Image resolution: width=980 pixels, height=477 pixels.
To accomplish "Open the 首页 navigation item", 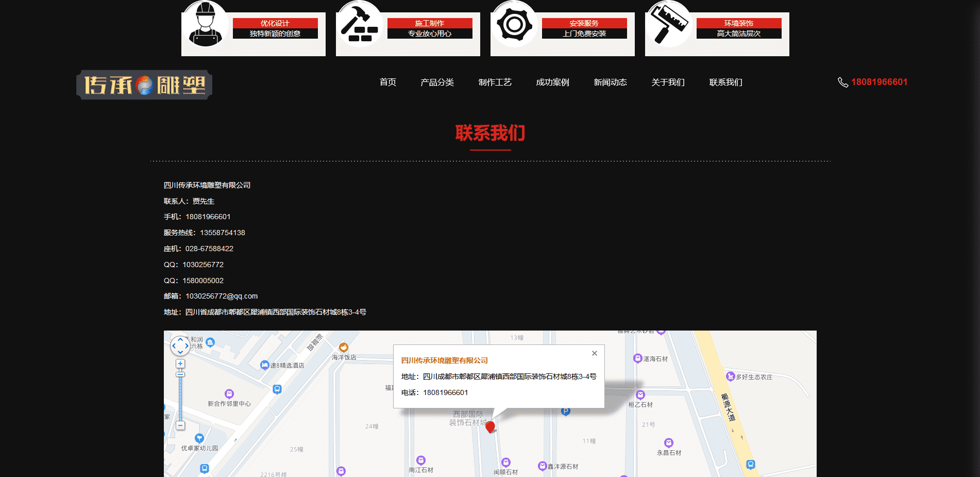I will [x=387, y=83].
